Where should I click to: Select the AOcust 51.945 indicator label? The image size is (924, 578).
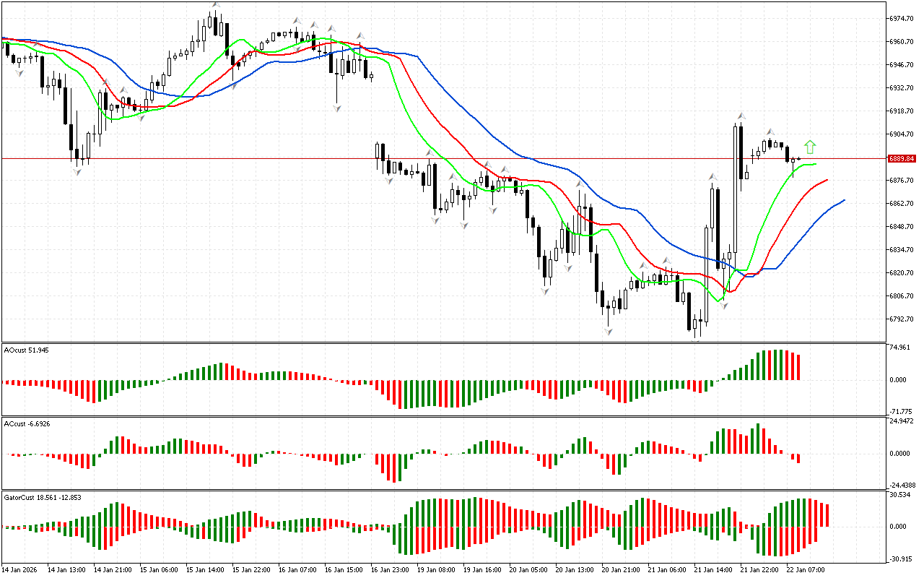point(26,350)
